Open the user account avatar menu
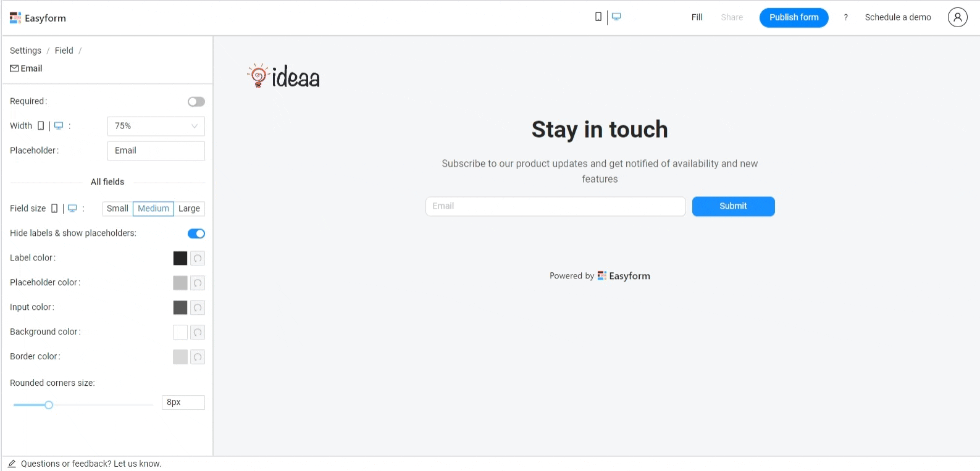This screenshot has width=980, height=471. (957, 17)
